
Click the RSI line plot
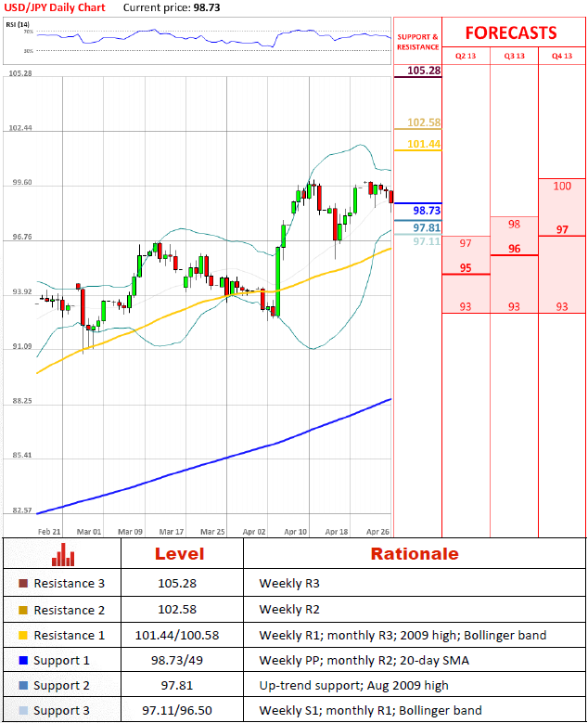coord(213,38)
